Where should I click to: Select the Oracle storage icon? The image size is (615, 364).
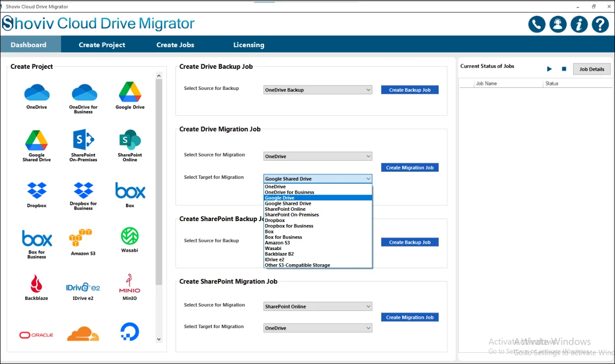pos(37,335)
